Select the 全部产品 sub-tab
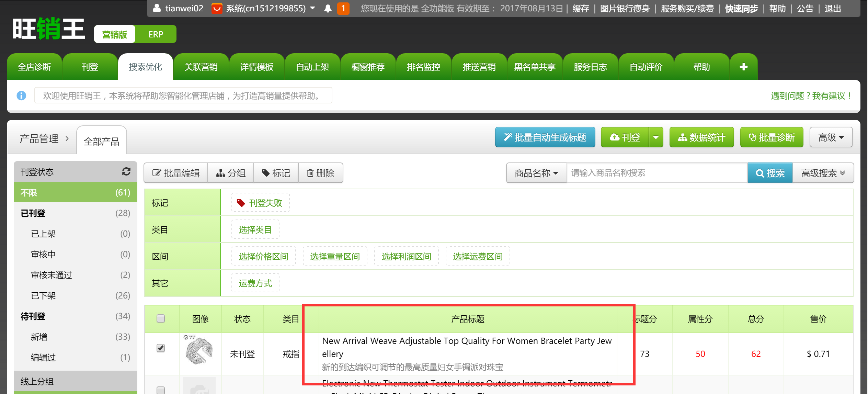This screenshot has width=868, height=394. pyautogui.click(x=102, y=141)
